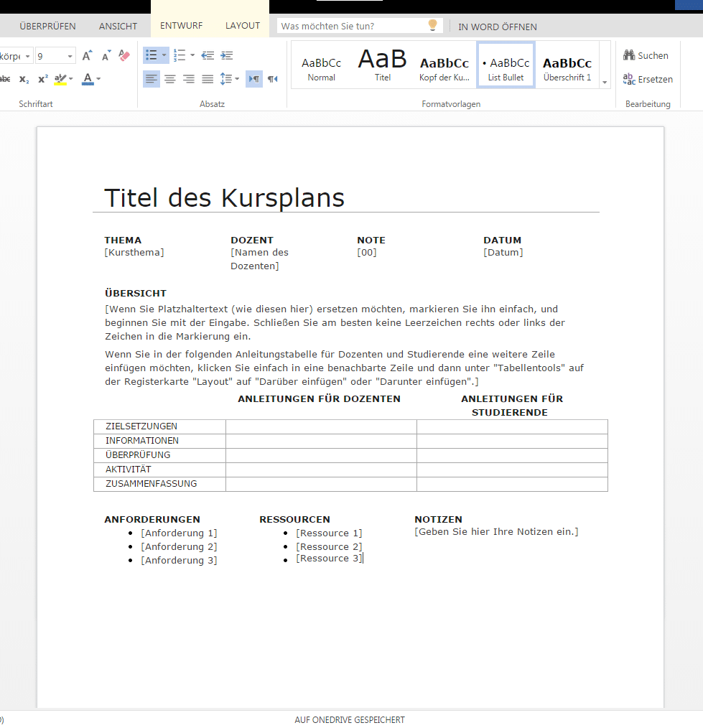Apply the Titel style
The height and width of the screenshot is (728, 703).
point(383,65)
